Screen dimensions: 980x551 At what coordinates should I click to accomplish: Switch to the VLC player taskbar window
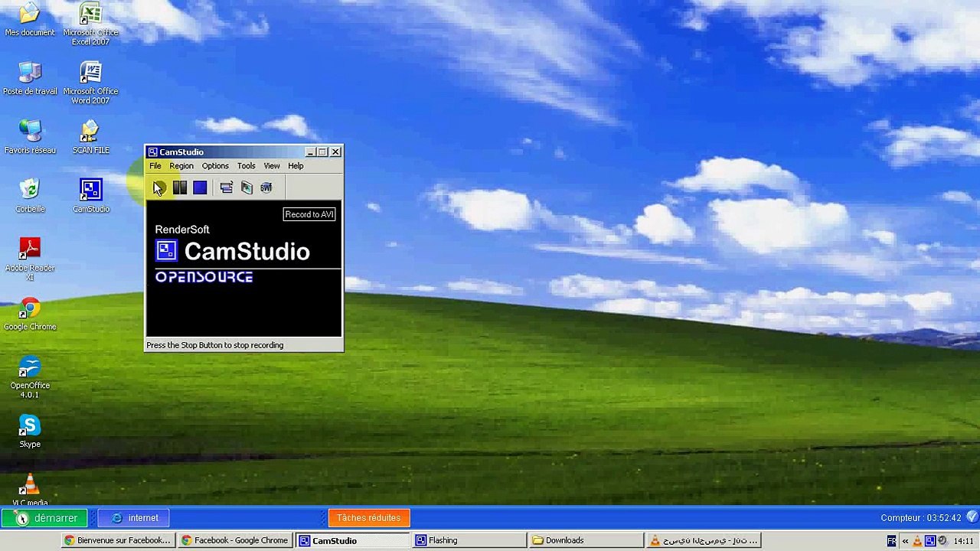click(703, 540)
